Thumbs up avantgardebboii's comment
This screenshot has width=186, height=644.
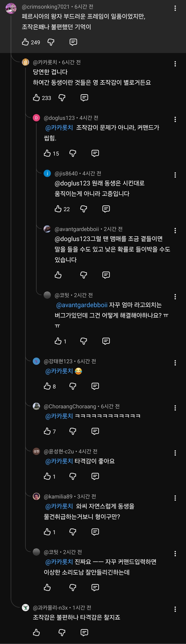(58, 275)
